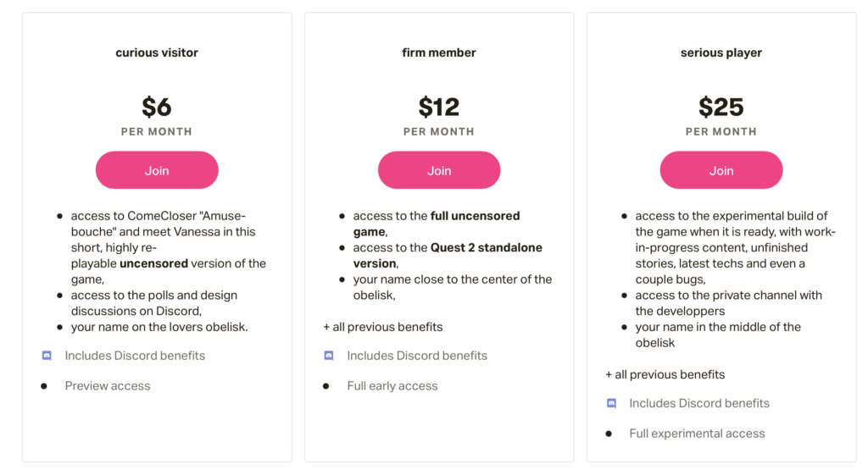Image resolution: width=868 pixels, height=470 pixels.
Task: Click Full experimental access benefit label
Action: pos(697,434)
